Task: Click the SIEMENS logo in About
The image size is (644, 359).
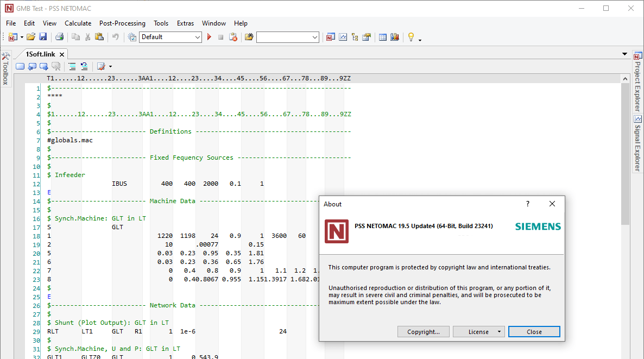Action: click(538, 226)
